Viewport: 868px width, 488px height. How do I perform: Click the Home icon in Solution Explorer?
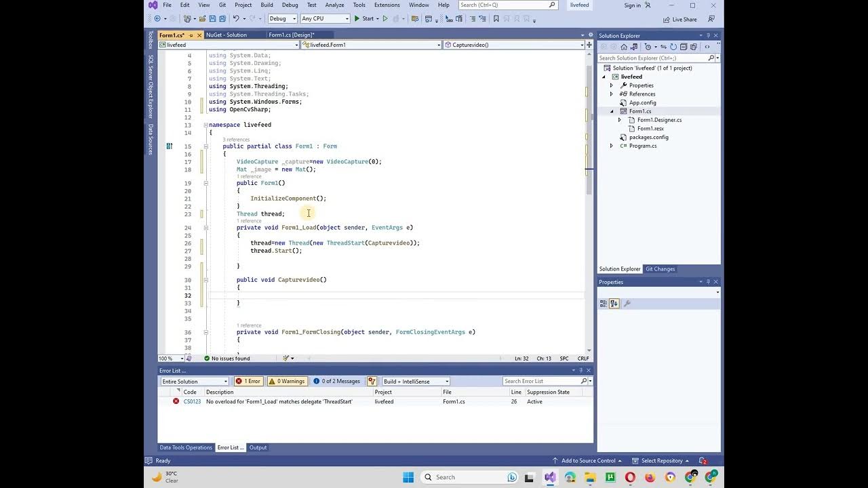624,47
